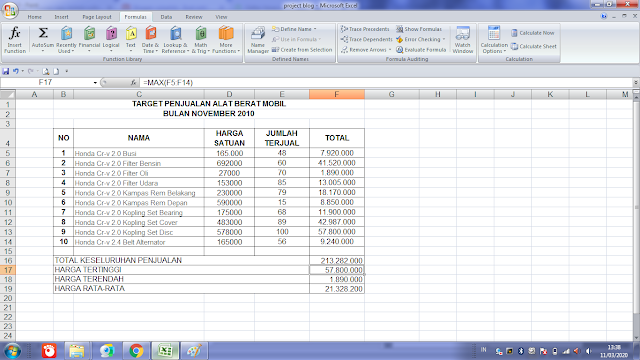Toggle Show Formulas

click(x=419, y=29)
